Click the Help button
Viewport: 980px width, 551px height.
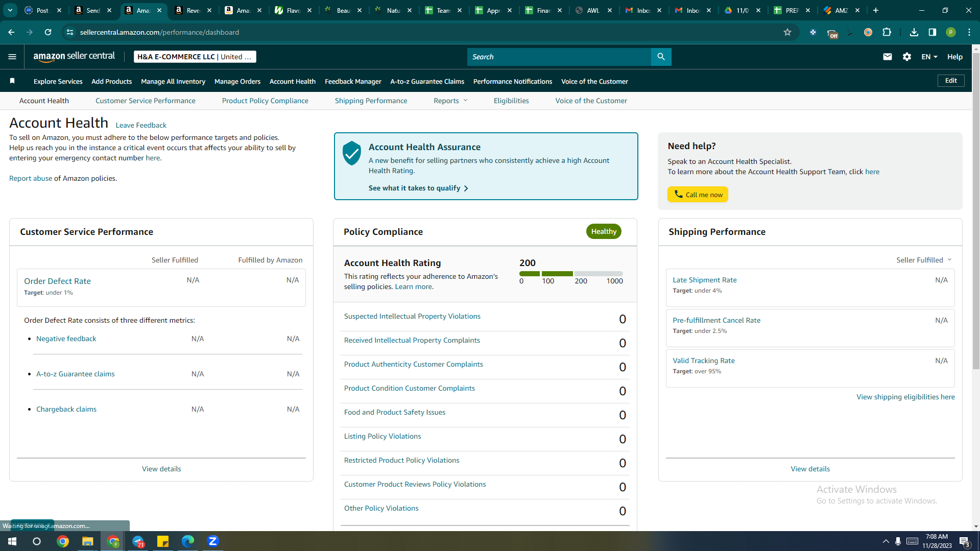[955, 57]
